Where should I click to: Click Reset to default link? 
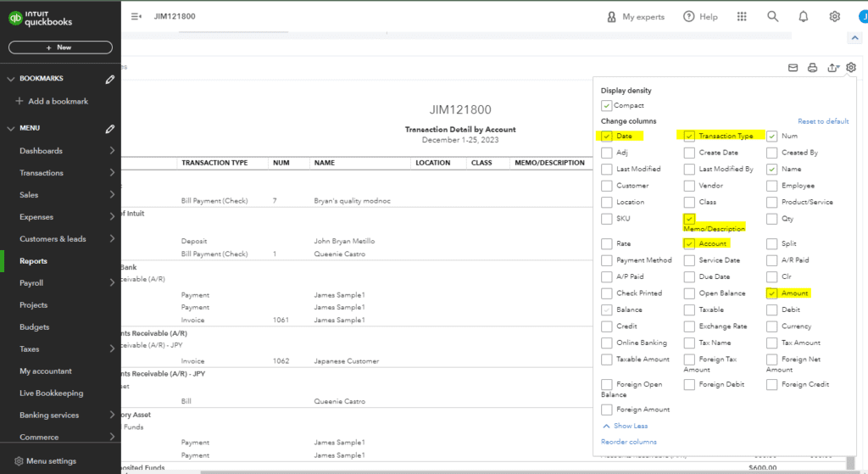click(823, 121)
